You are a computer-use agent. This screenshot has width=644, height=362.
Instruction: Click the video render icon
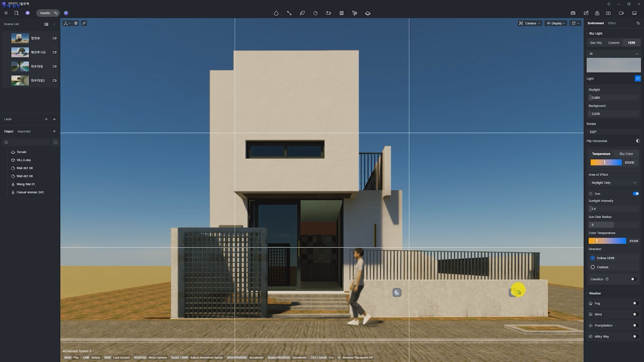coord(621,13)
